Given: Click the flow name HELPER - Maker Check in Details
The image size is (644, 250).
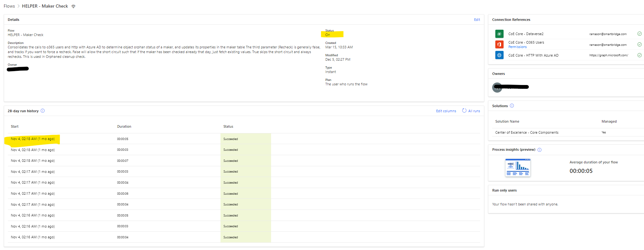Looking at the screenshot, I should 26,35.
